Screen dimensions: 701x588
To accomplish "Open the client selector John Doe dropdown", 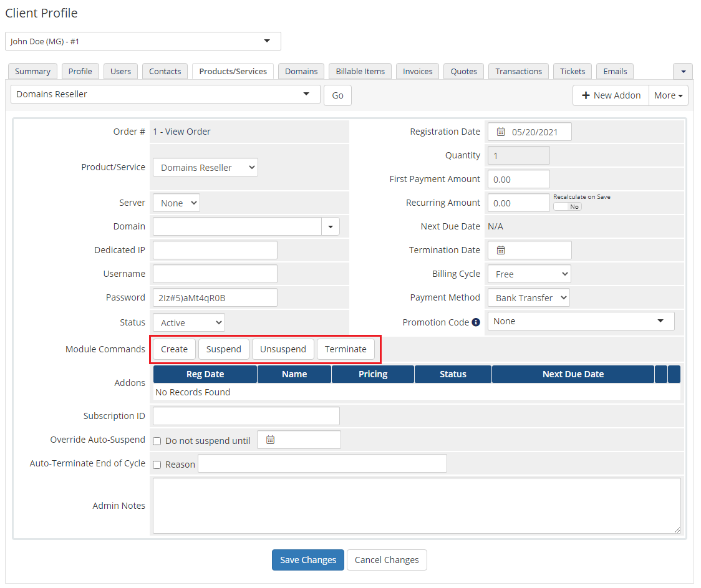I will 143,41.
